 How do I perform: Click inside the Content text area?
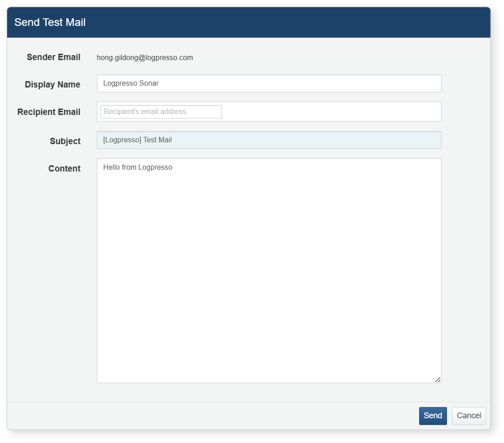[269, 270]
